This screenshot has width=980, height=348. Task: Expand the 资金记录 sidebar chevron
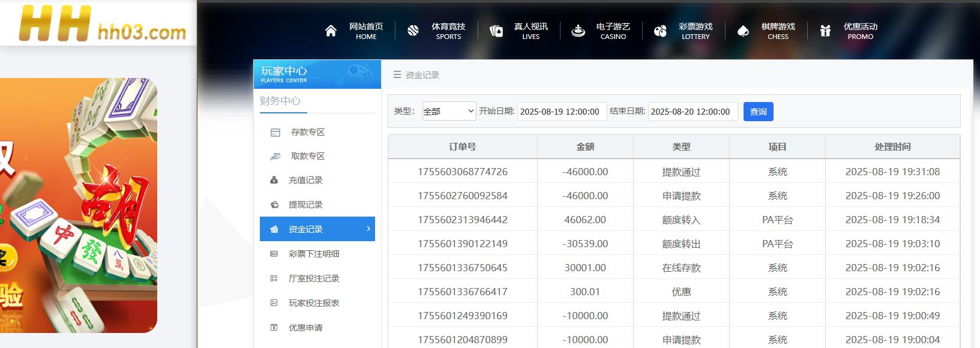tap(368, 229)
